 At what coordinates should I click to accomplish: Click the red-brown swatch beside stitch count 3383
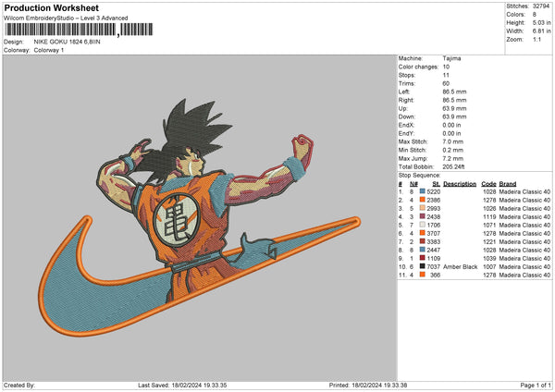[423, 241]
